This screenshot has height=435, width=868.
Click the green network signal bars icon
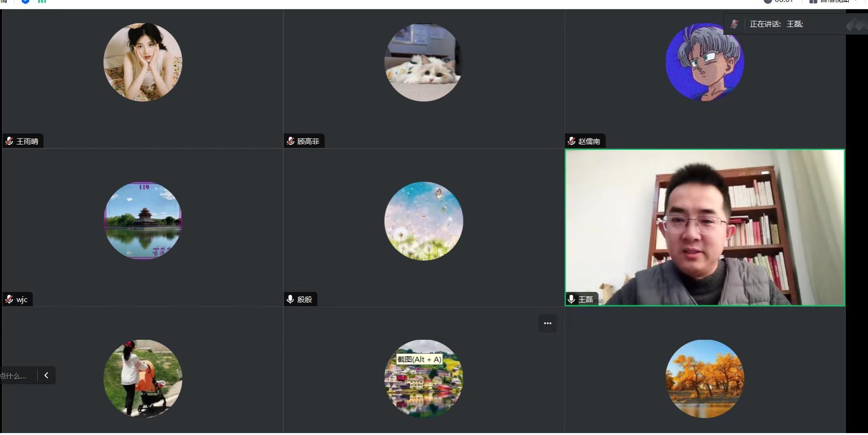pos(42,1)
